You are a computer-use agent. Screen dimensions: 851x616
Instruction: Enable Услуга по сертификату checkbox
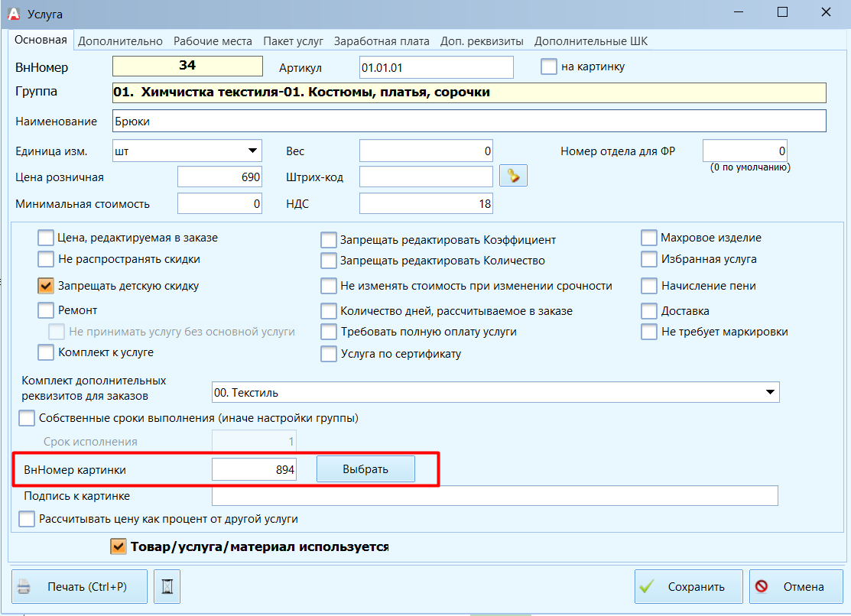coord(328,354)
